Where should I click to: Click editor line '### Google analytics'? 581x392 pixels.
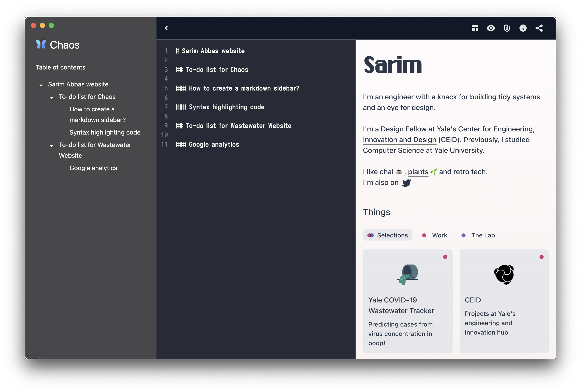click(207, 145)
